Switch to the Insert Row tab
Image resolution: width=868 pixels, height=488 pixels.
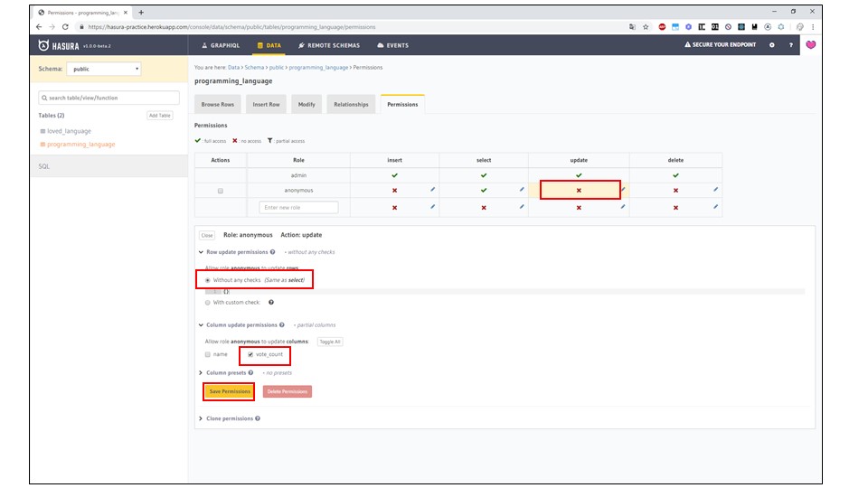tap(266, 104)
